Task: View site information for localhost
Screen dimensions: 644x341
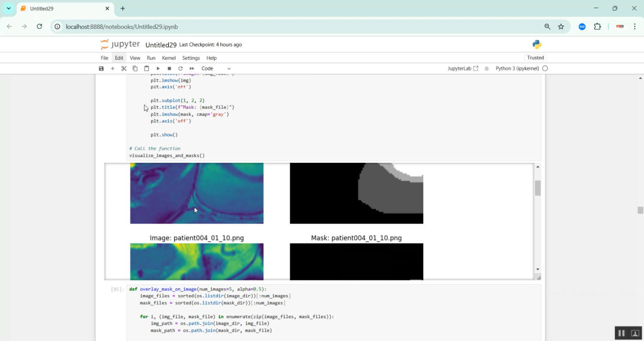Action: point(58,27)
